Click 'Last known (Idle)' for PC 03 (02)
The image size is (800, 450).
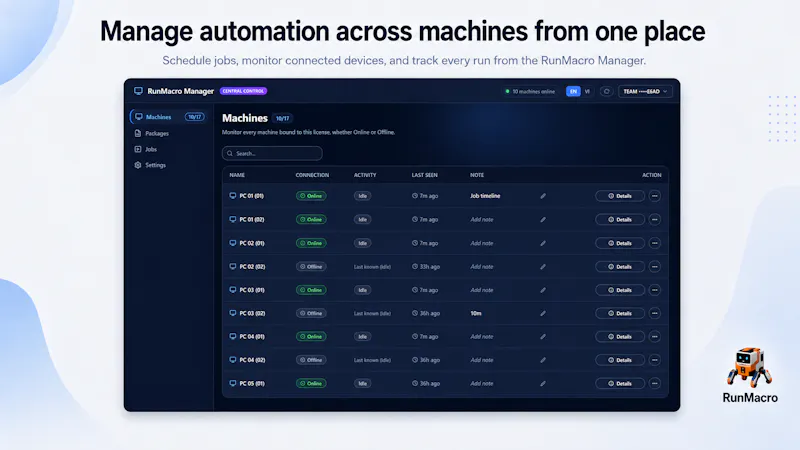coord(372,313)
